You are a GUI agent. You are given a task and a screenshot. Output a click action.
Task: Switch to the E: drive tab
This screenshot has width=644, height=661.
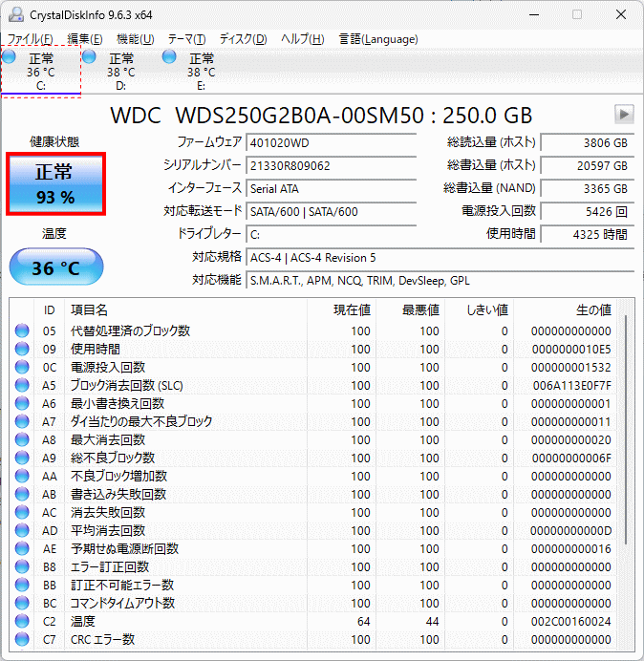click(x=202, y=72)
